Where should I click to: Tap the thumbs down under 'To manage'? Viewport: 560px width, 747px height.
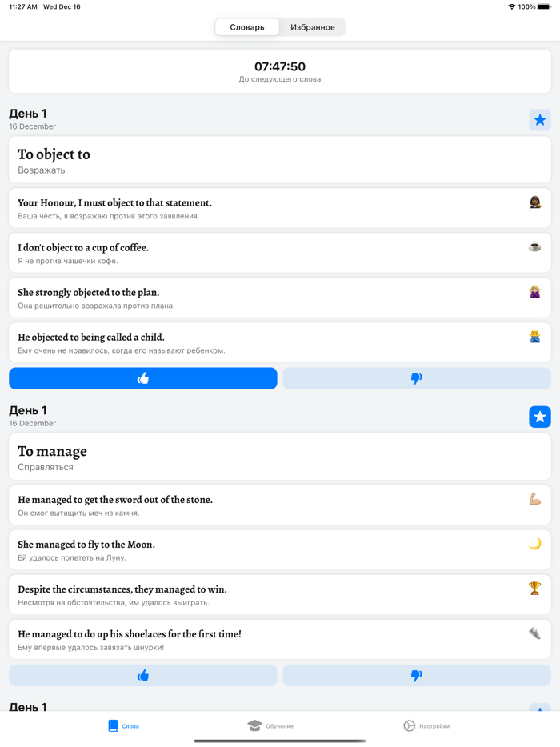tap(416, 675)
